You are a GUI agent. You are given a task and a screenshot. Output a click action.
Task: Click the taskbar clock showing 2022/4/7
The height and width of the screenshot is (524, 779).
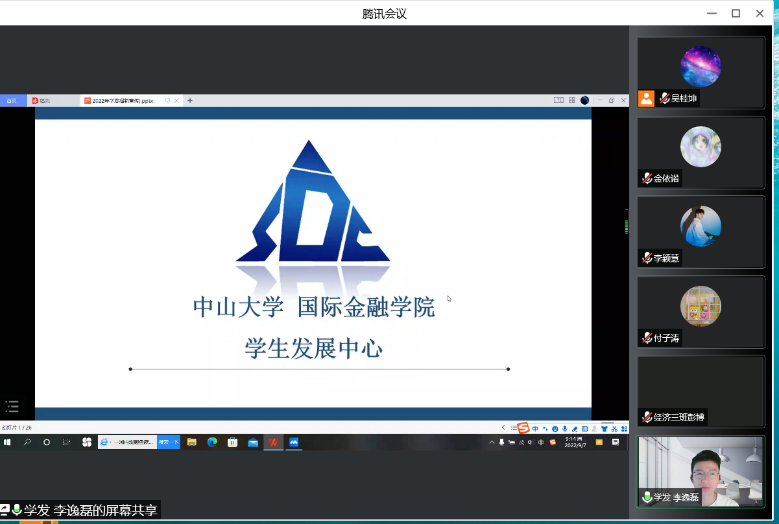pos(573,442)
